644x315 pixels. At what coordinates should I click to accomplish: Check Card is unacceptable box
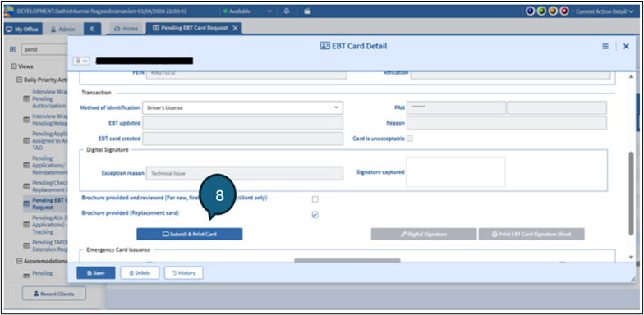(409, 139)
